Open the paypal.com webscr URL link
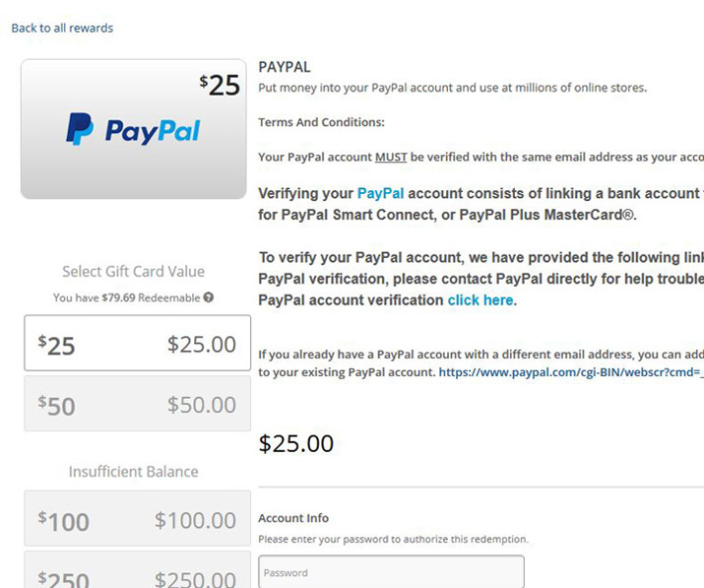Image resolution: width=704 pixels, height=588 pixels. (570, 372)
